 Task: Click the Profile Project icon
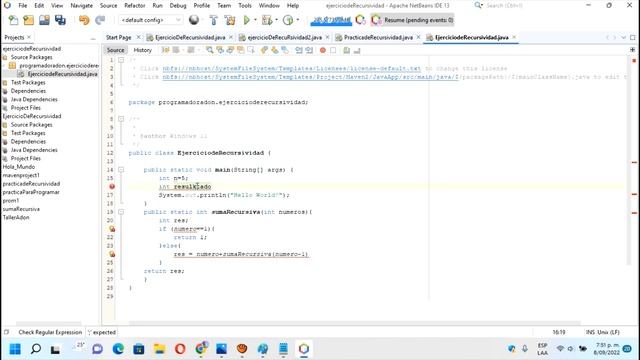pyautogui.click(x=288, y=20)
